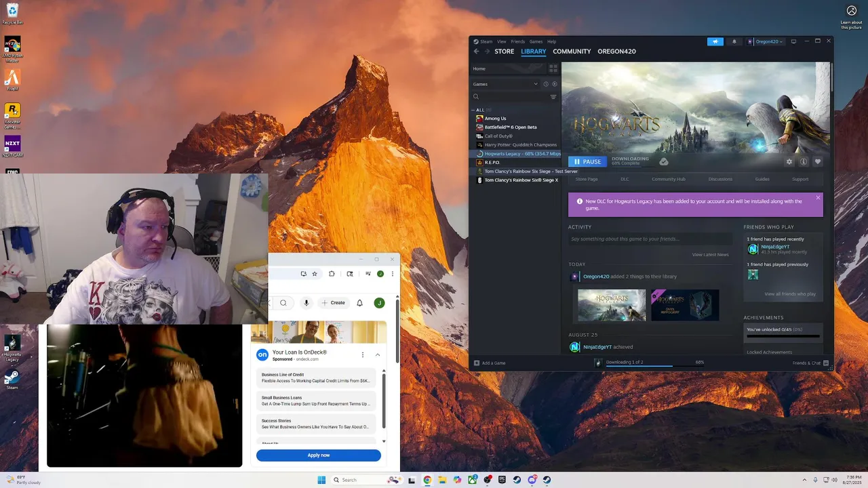Viewport: 868px width, 488px height.
Task: View all friends who play
Action: coord(790,294)
